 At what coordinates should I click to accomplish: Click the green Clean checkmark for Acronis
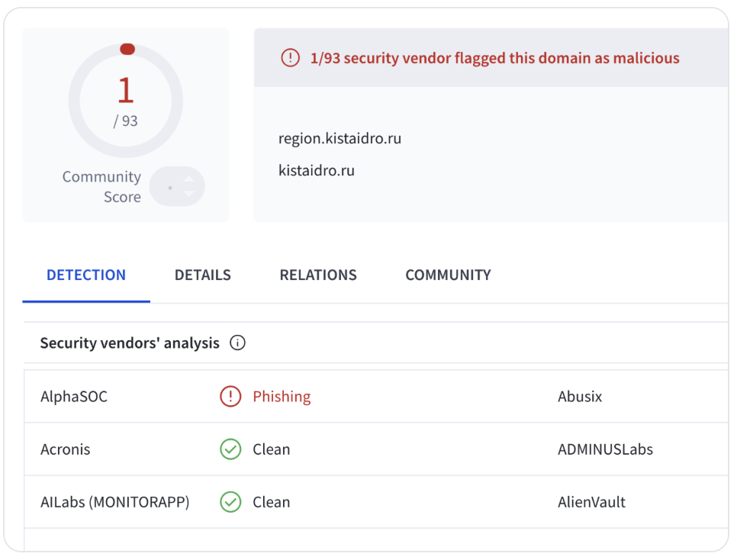pyautogui.click(x=230, y=449)
